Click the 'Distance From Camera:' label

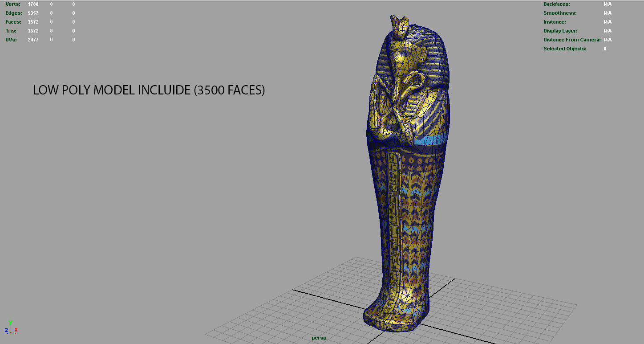click(x=572, y=40)
